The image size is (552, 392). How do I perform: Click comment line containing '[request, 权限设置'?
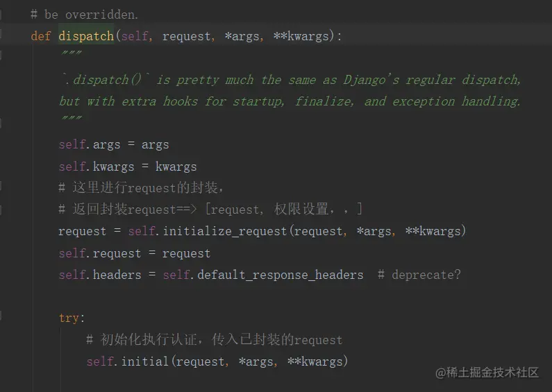(x=210, y=210)
